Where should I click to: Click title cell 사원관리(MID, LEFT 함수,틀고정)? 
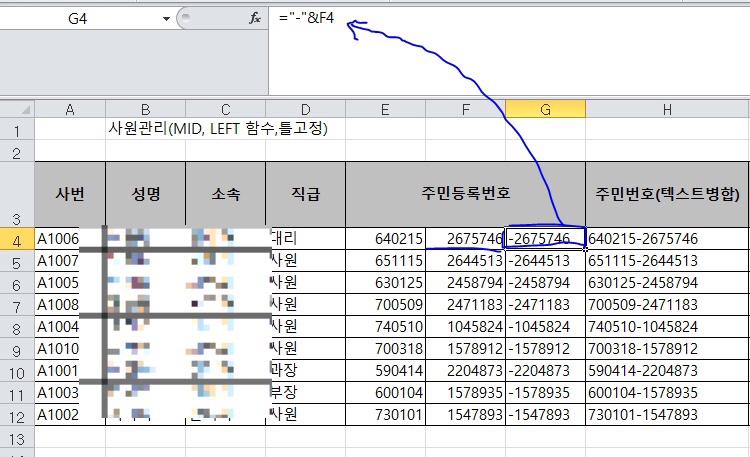(x=218, y=129)
